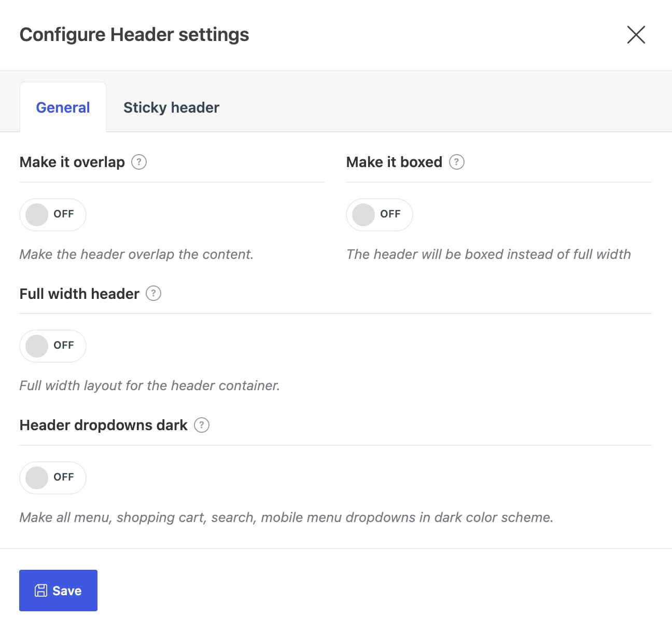Click the Full width header heading text
The height and width of the screenshot is (631, 672).
pyautogui.click(x=79, y=294)
